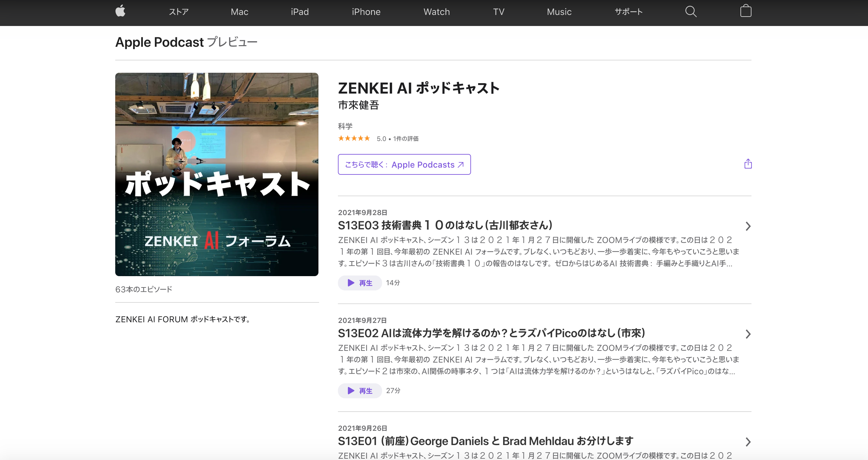Expand S13E01 episode with chevron arrow
The height and width of the screenshot is (460, 868).
[748, 442]
